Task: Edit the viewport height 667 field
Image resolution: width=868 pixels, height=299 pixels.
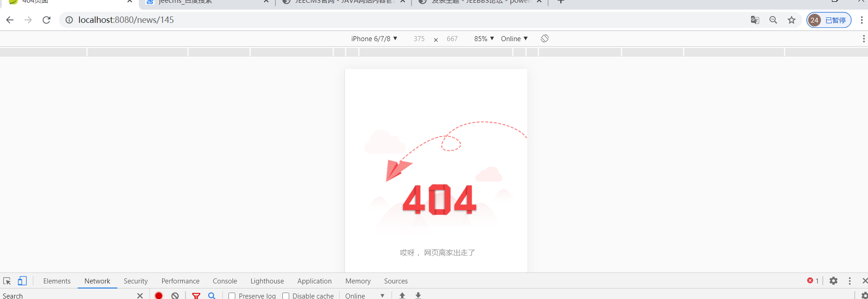Action: (x=452, y=39)
